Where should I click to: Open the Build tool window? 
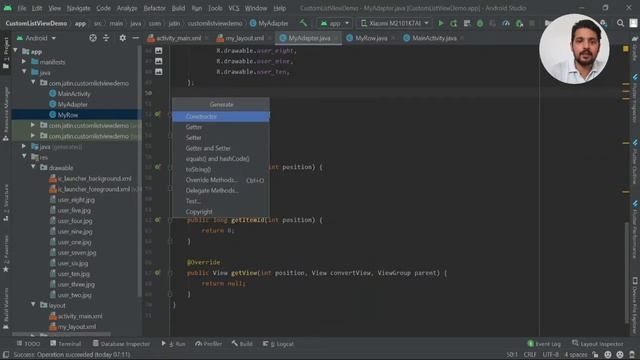pyautogui.click(x=242, y=344)
